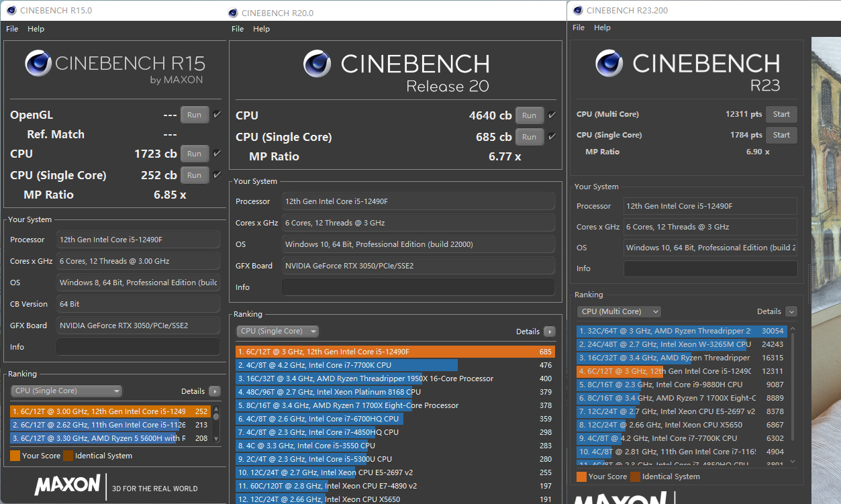Image resolution: width=841 pixels, height=504 pixels.
Task: Click the Cinebench R20 sphere logo
Action: [317, 64]
